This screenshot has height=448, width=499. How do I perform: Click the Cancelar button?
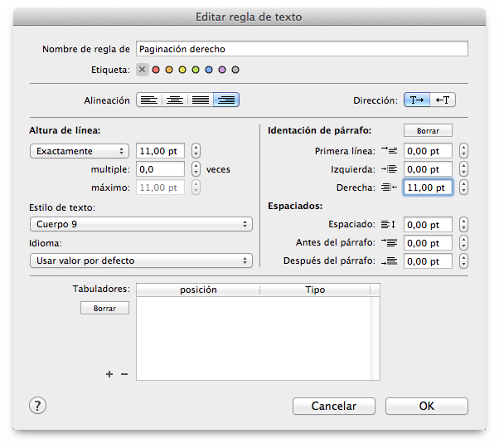click(334, 406)
